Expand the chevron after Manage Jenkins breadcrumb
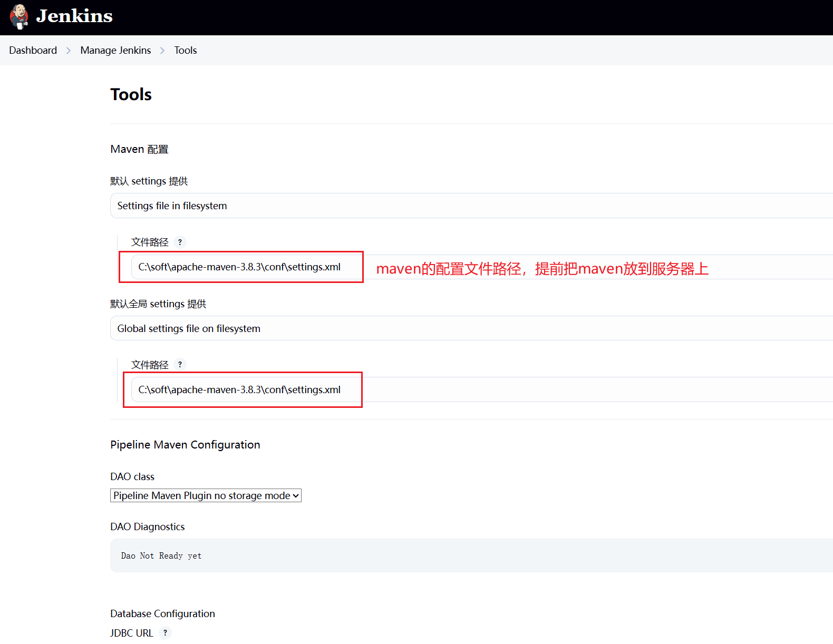 [x=162, y=51]
